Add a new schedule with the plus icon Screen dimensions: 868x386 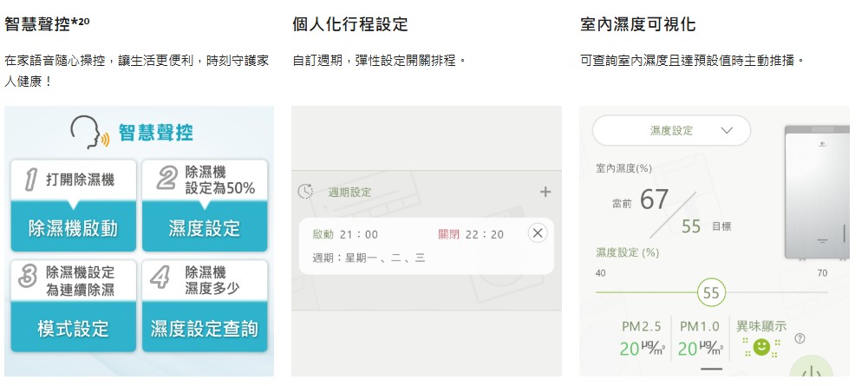click(545, 192)
